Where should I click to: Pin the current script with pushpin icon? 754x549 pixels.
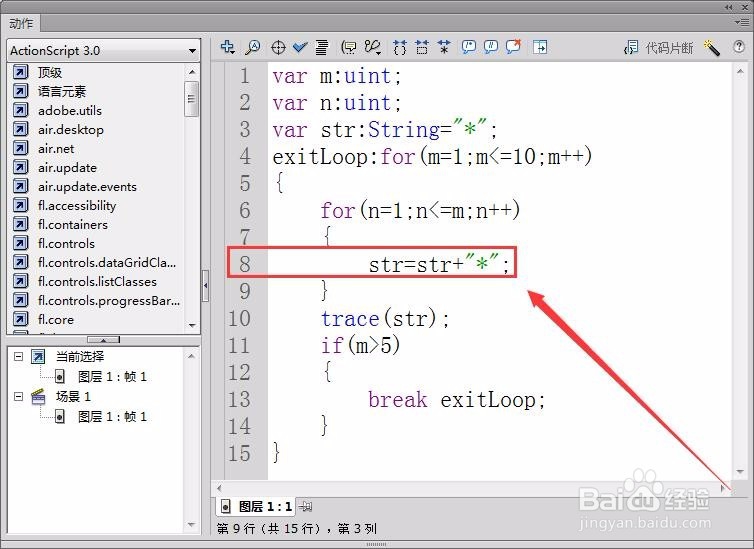tap(305, 506)
